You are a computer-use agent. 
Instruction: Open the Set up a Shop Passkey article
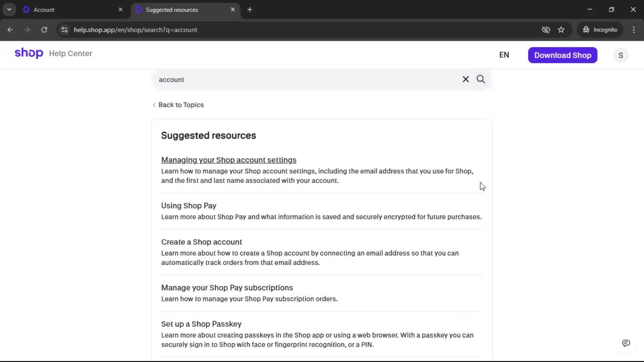(x=201, y=324)
